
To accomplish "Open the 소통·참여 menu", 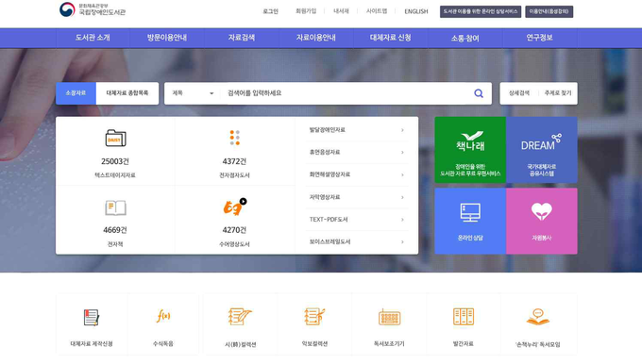I will click(x=465, y=38).
